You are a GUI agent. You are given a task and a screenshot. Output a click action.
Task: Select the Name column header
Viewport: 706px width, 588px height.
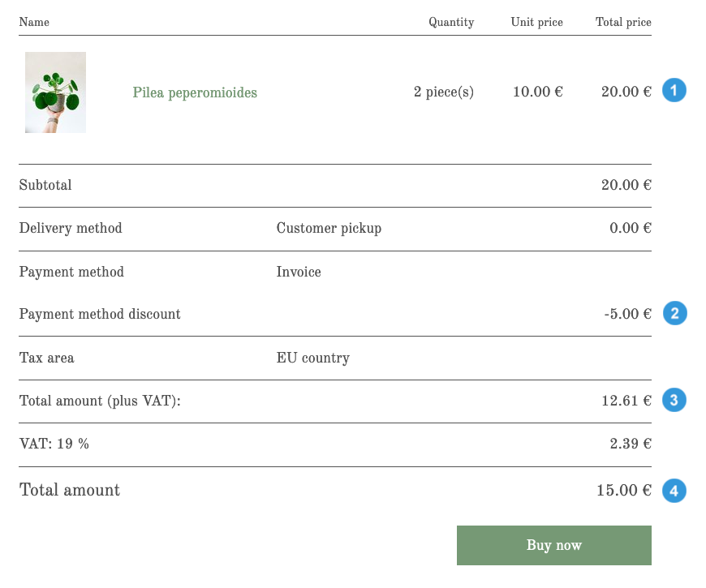click(34, 22)
